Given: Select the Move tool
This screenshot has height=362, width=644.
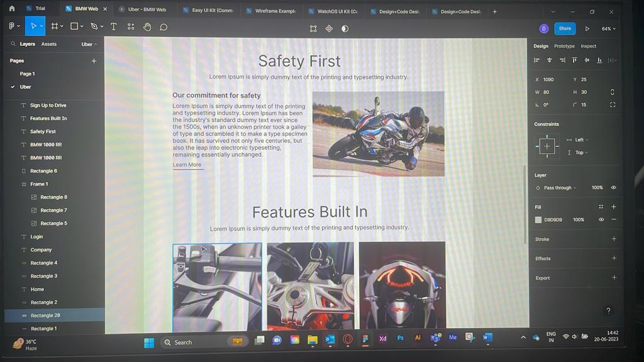Looking at the screenshot, I should point(35,26).
